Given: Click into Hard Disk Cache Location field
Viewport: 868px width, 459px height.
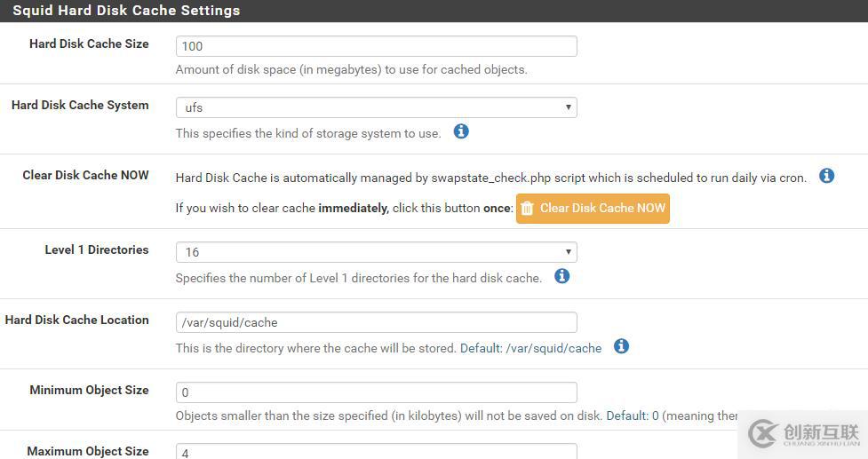Looking at the screenshot, I should (x=376, y=322).
